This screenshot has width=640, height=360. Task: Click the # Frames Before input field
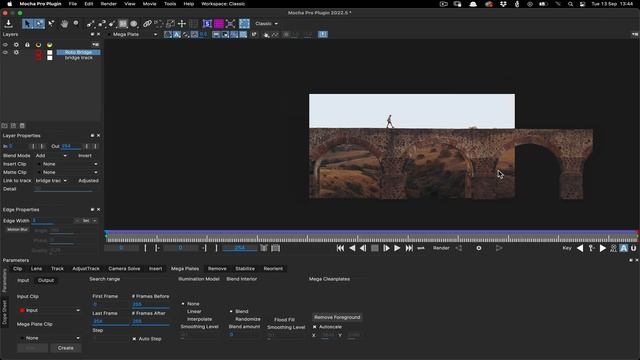tap(150, 304)
